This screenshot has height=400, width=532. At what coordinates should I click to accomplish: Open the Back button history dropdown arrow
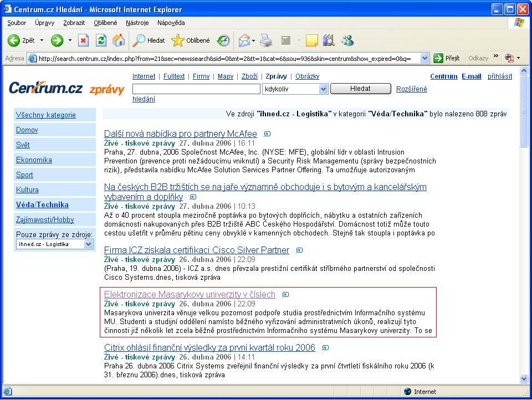(42, 40)
